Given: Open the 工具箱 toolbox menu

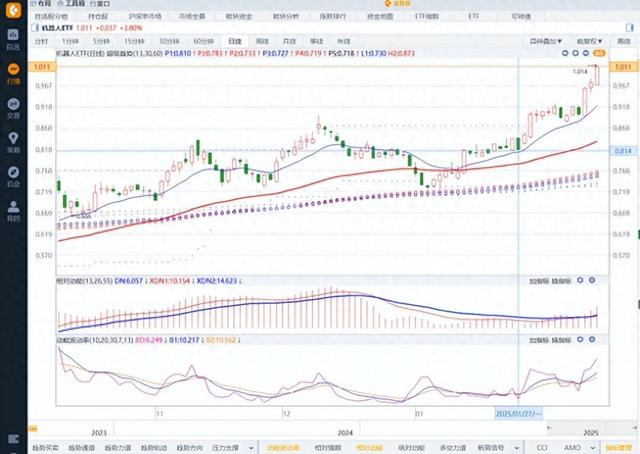Looking at the screenshot, I should coord(71,4).
